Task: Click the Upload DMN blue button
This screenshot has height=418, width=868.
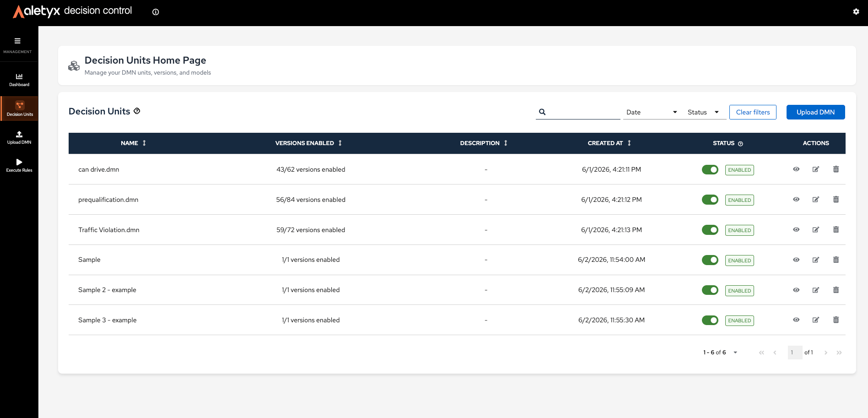Action: [x=815, y=112]
